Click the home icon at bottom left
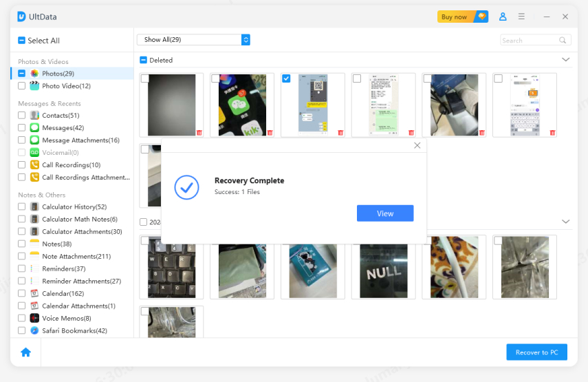This screenshot has height=382, width=588. [25, 352]
